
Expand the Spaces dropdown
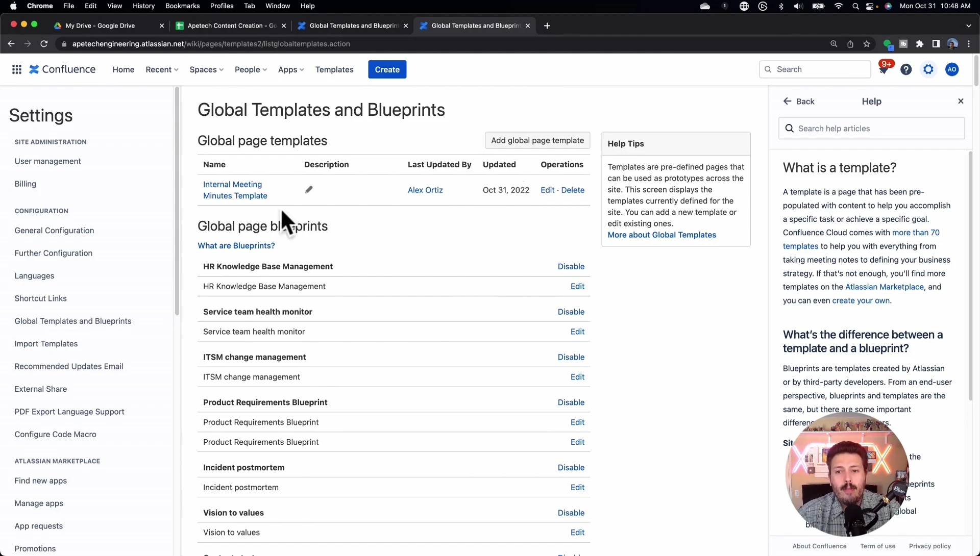pos(206,69)
